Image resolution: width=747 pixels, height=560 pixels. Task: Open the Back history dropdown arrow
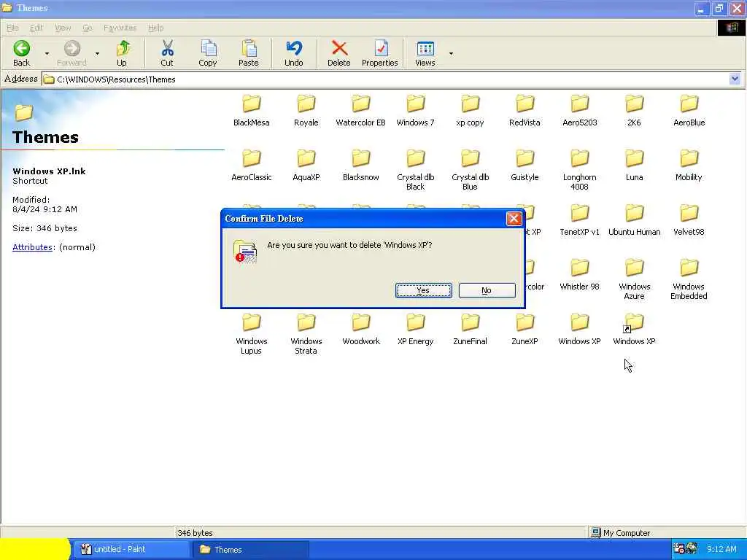click(47, 53)
